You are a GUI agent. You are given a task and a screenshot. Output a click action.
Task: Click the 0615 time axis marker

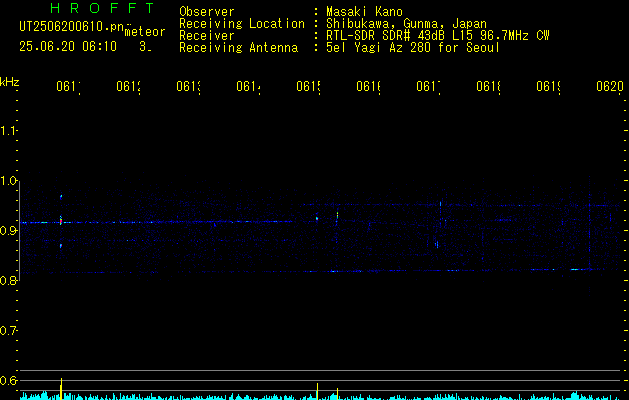(308, 87)
